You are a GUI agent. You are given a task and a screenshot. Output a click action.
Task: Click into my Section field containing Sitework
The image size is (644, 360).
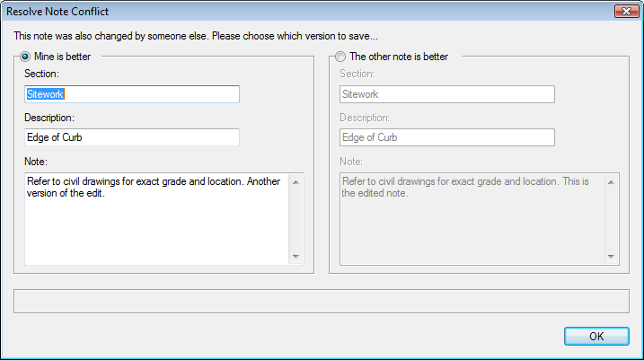pos(132,94)
